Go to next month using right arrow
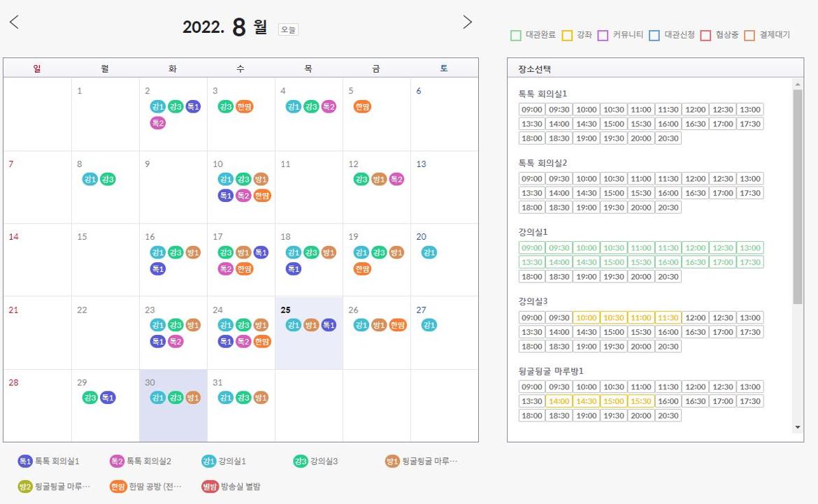This screenshot has width=818, height=504. coord(468,22)
